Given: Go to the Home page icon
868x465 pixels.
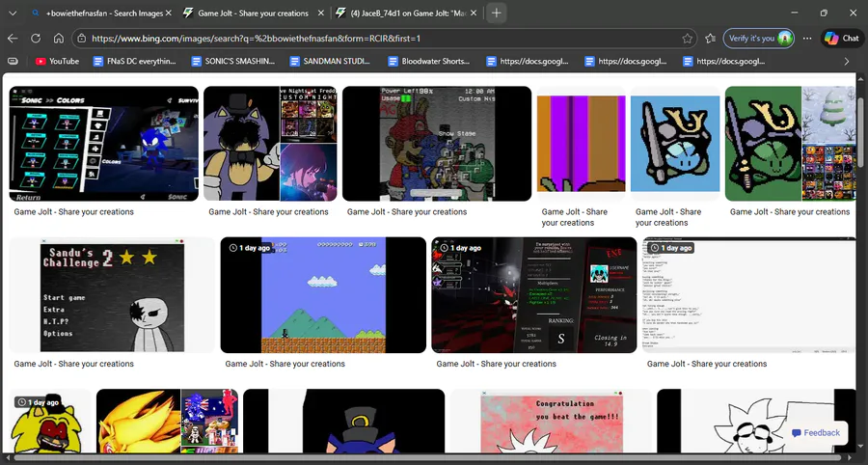Looking at the screenshot, I should [59, 39].
